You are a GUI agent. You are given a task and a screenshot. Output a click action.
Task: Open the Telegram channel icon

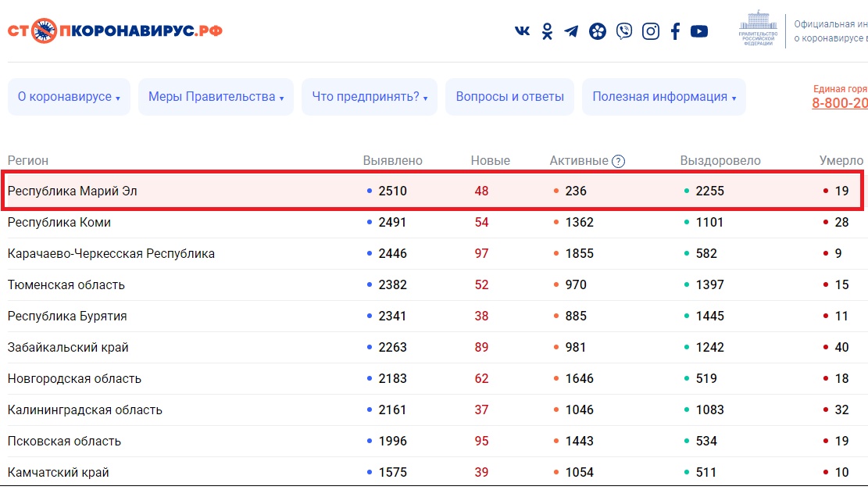[572, 31]
